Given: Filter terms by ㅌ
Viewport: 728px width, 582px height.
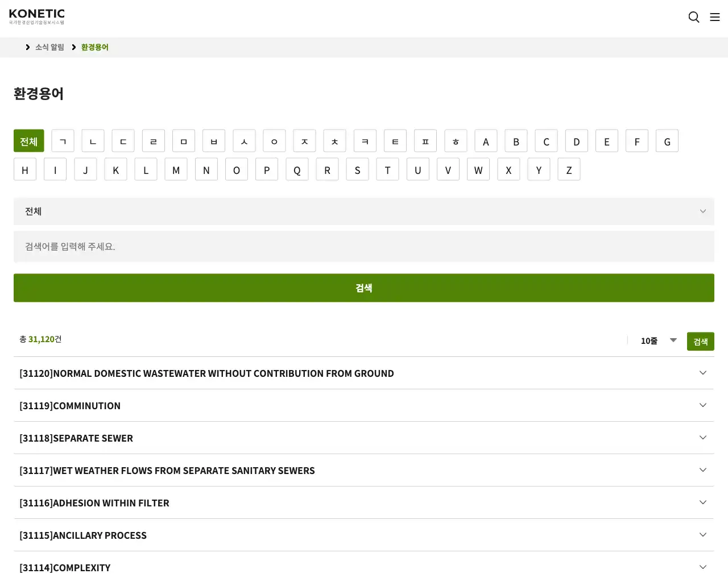Looking at the screenshot, I should [x=395, y=141].
